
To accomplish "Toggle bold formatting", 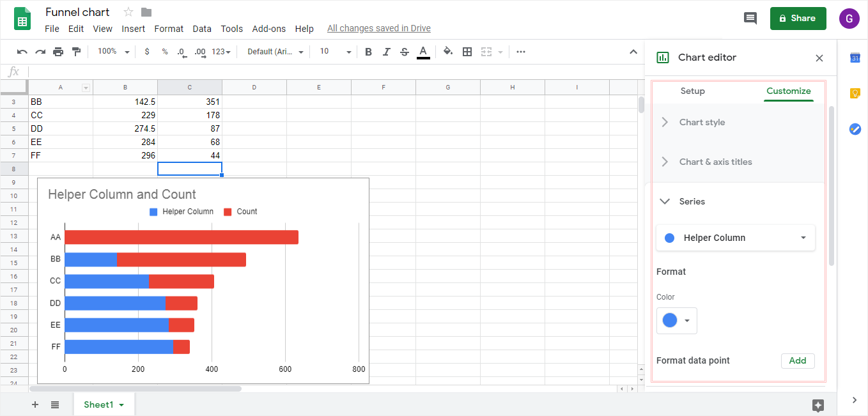I will 368,52.
